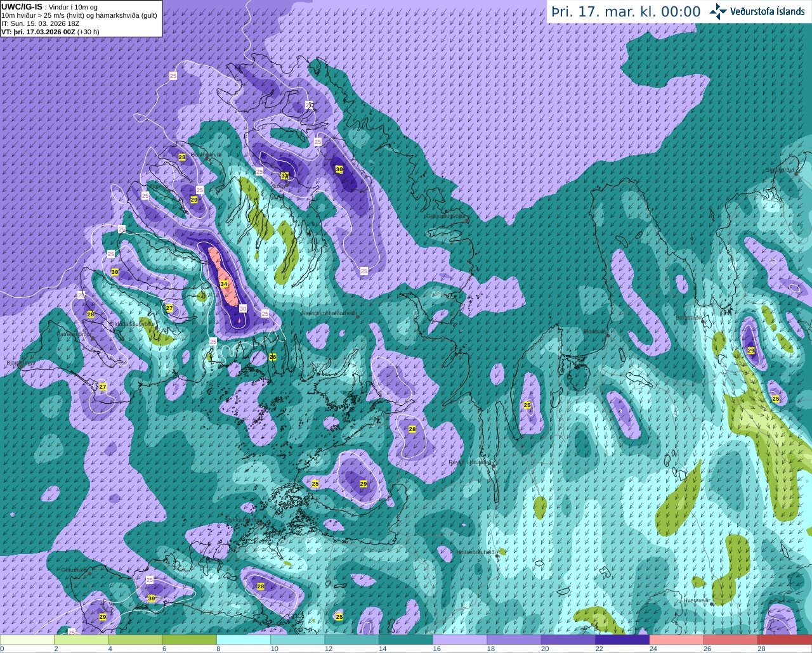812x653 pixels.
Task: Click the legend value '16'
Action: pyautogui.click(x=436, y=649)
